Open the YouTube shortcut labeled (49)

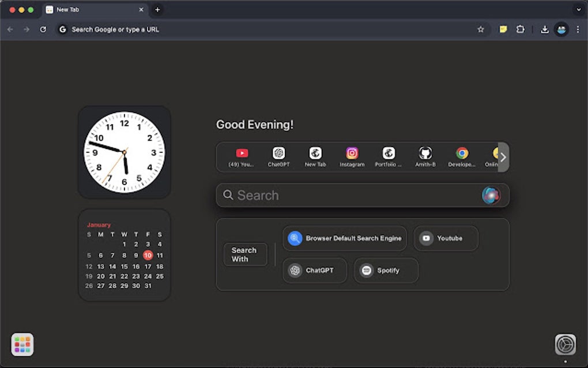(242, 153)
